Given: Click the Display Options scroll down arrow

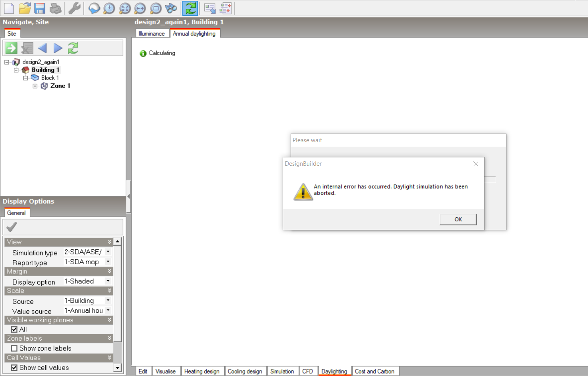Looking at the screenshot, I should pos(117,368).
